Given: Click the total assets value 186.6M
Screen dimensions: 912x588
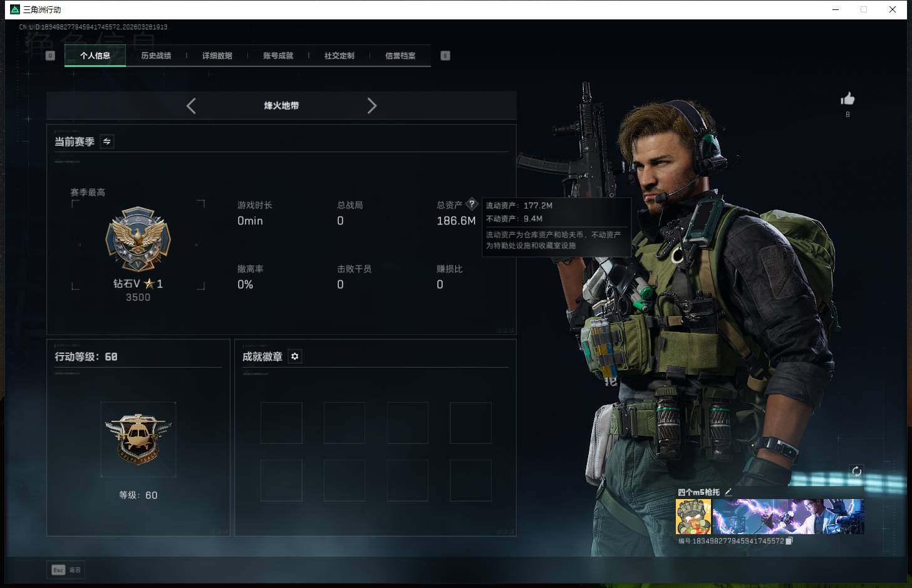Looking at the screenshot, I should tap(456, 221).
